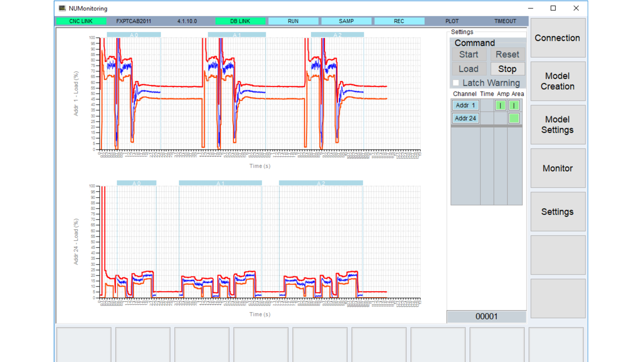Click the CNC LINK status indicator

pyautogui.click(x=81, y=21)
